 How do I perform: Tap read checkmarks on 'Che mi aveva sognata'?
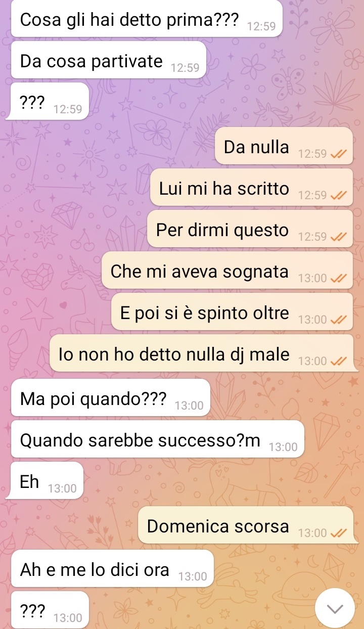coord(338,278)
